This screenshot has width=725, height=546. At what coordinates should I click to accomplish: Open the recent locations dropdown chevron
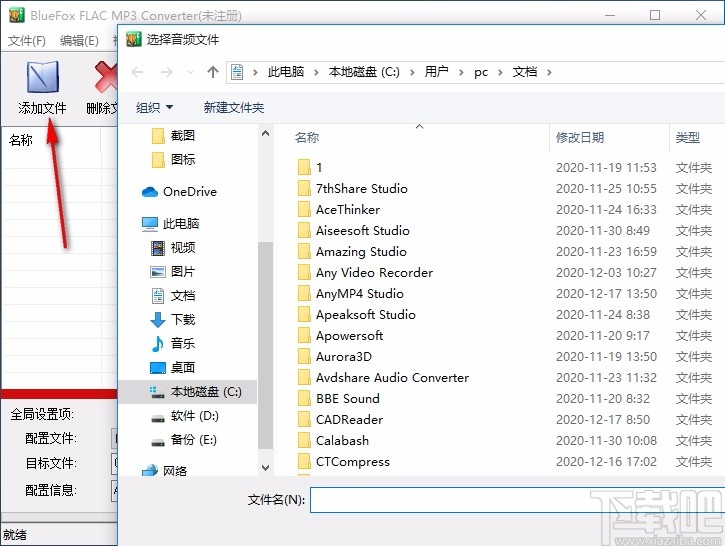[190, 73]
